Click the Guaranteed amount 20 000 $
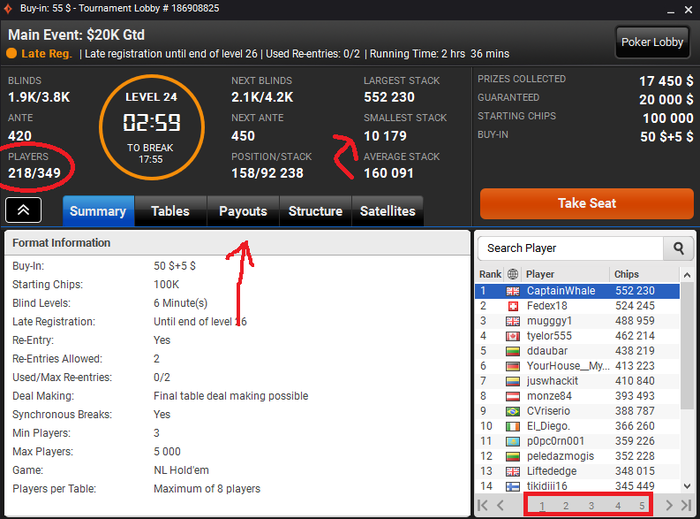 666,100
